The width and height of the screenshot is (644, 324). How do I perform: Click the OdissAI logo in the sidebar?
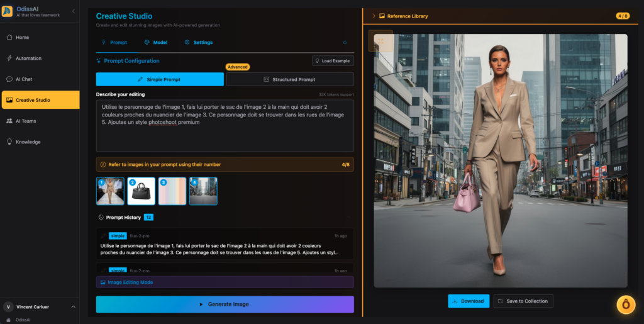click(8, 11)
